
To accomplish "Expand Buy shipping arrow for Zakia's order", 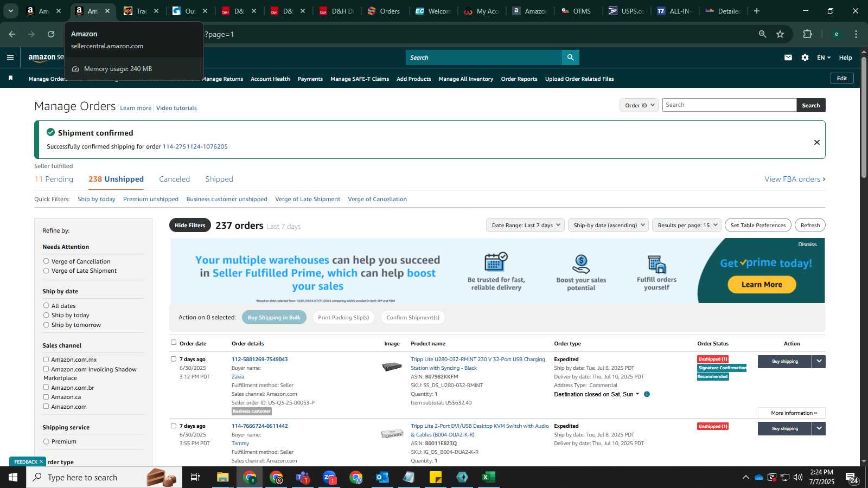I will 819,361.
